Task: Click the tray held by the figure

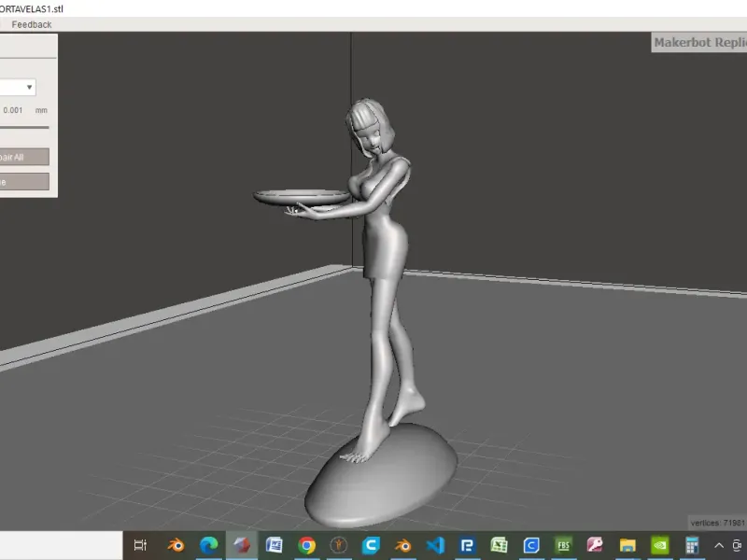Action: (x=302, y=197)
